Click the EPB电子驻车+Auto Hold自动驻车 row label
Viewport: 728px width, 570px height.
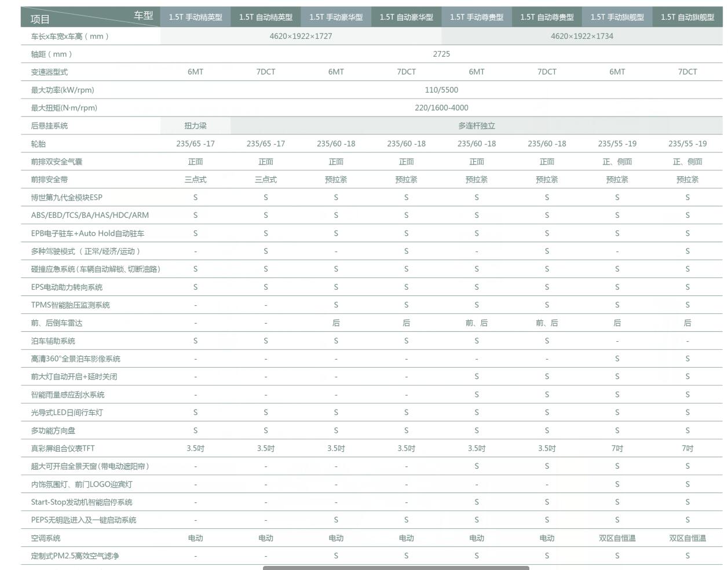(x=87, y=233)
